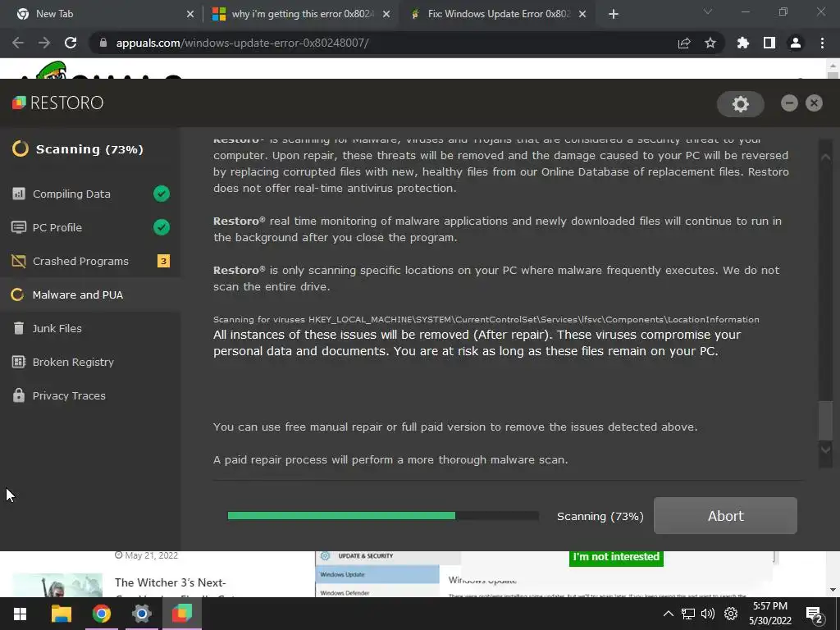Screen dimensions: 840x630
Task: Minimize the Restoro window
Action: click(x=789, y=103)
